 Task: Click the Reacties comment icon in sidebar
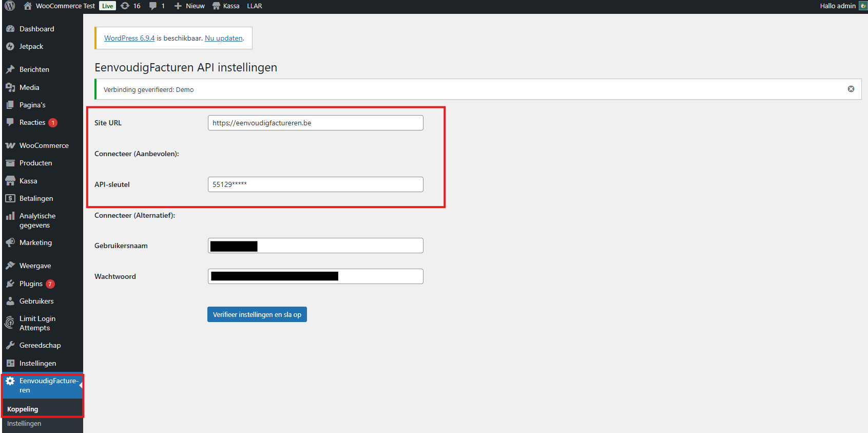pyautogui.click(x=10, y=122)
